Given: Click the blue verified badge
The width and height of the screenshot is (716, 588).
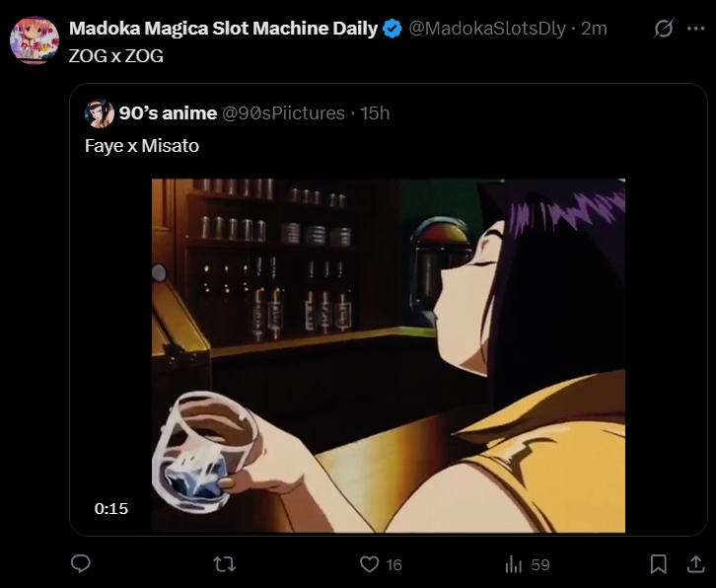Looking at the screenshot, I should tap(393, 29).
